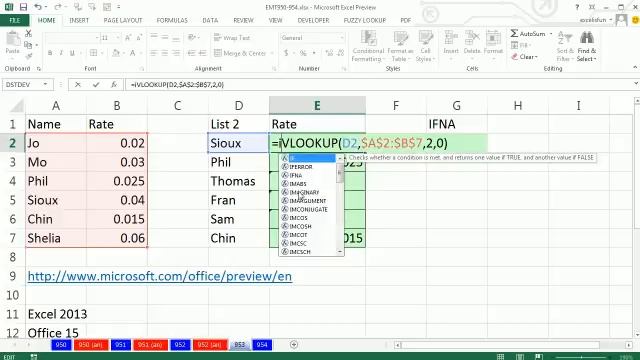Click the zoom slider in status bar
Viewport: 640px width, 360px height.
(x=582, y=357)
